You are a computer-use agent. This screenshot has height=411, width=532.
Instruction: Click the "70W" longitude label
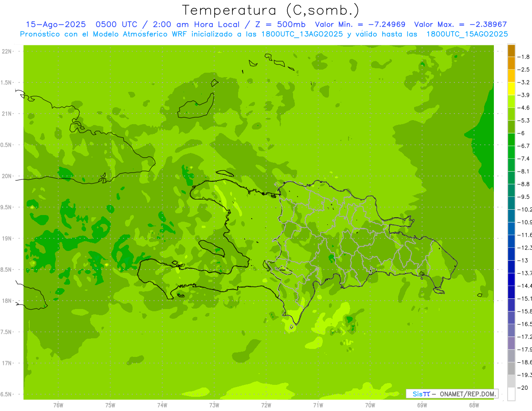(x=370, y=405)
